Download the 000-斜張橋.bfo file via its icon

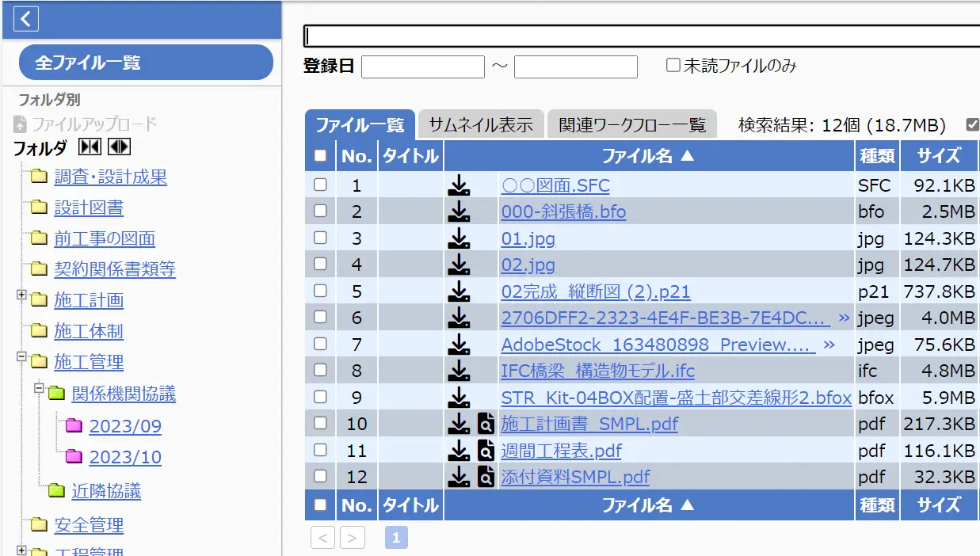pos(458,211)
